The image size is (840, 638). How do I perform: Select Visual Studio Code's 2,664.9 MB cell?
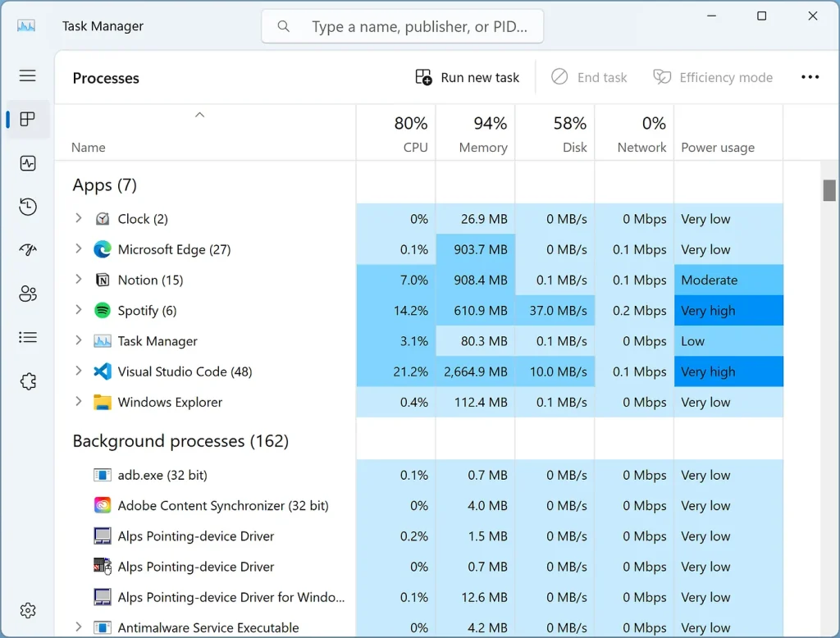[476, 371]
